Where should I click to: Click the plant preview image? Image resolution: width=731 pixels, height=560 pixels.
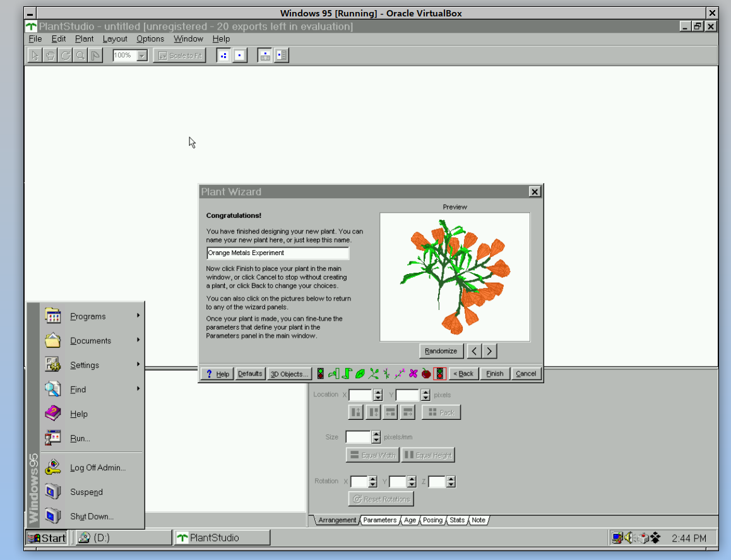[x=455, y=277]
